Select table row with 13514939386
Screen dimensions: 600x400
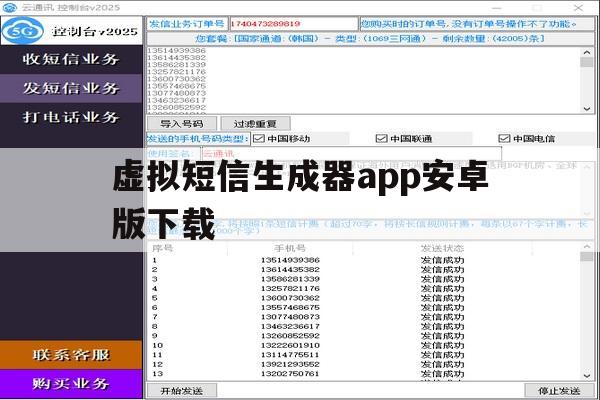364,260
